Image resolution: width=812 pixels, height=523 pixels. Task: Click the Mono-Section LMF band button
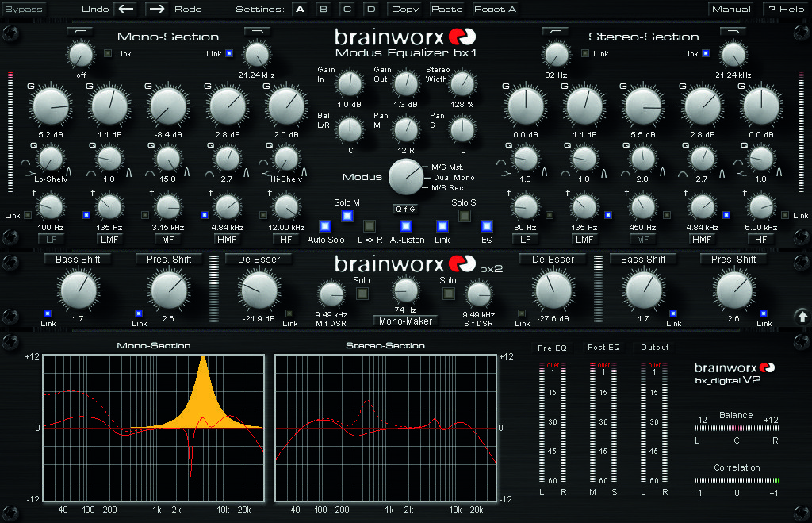pos(109,240)
